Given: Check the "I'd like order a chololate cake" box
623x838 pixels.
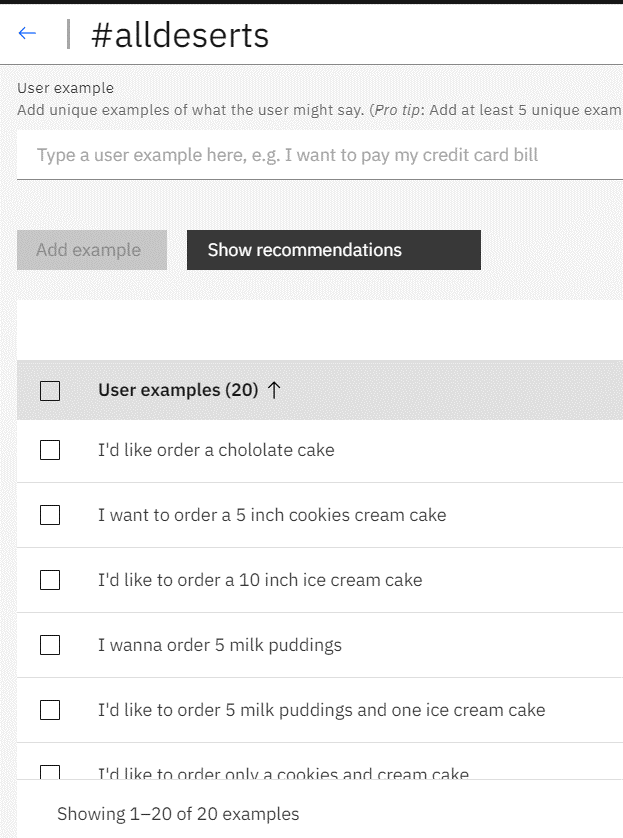Looking at the screenshot, I should [x=50, y=450].
